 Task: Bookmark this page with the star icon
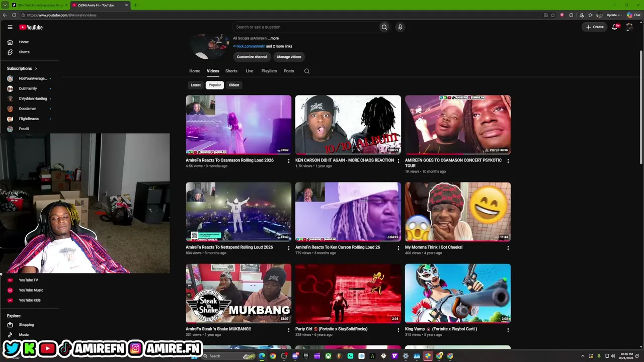pos(553,15)
